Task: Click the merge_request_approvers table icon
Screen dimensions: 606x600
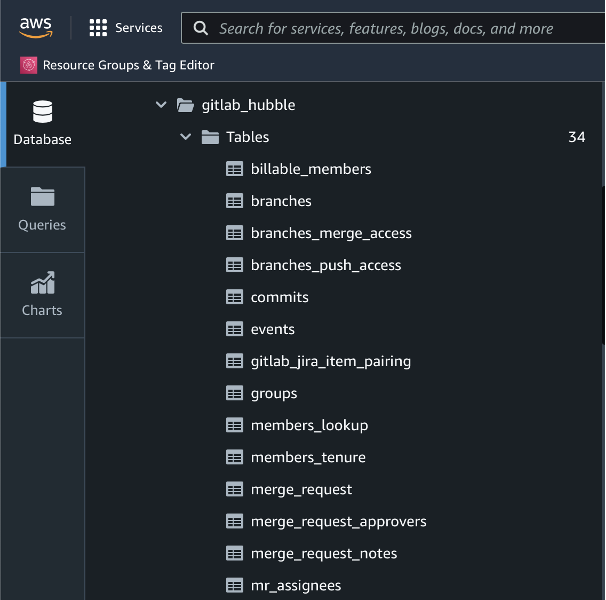Action: 235,522
